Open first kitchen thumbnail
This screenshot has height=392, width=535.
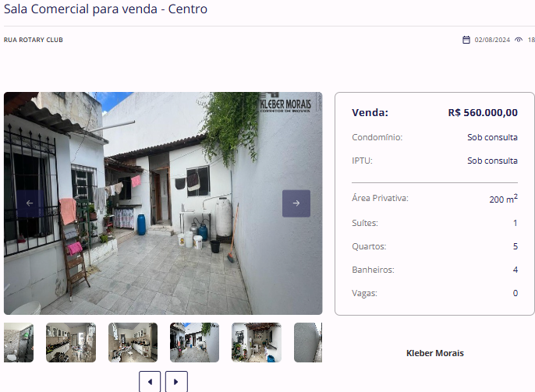click(x=71, y=342)
